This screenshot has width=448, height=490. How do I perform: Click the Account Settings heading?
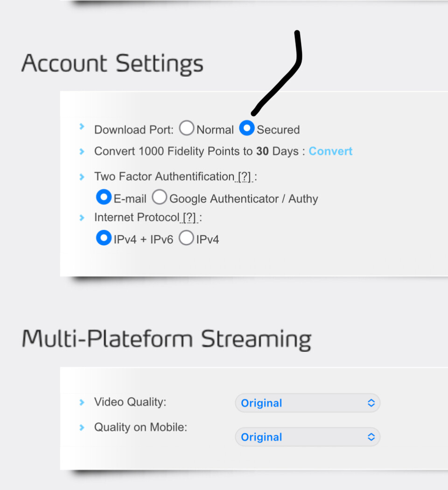click(112, 63)
